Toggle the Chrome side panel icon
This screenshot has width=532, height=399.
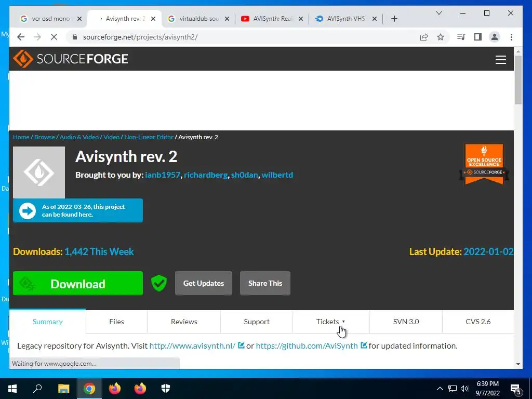(478, 37)
